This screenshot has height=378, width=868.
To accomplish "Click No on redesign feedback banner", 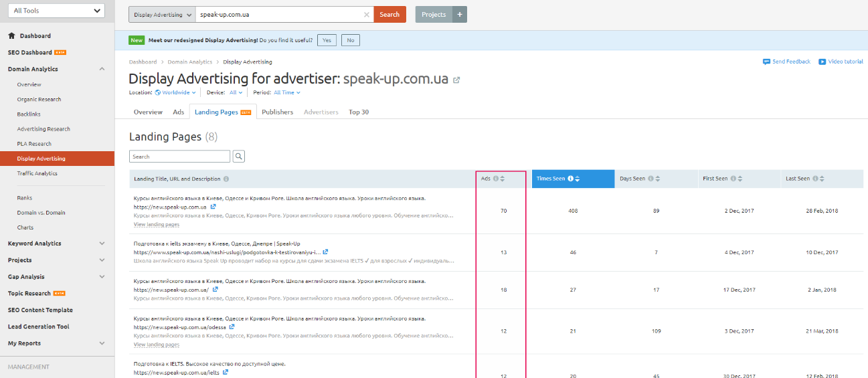I will click(350, 40).
